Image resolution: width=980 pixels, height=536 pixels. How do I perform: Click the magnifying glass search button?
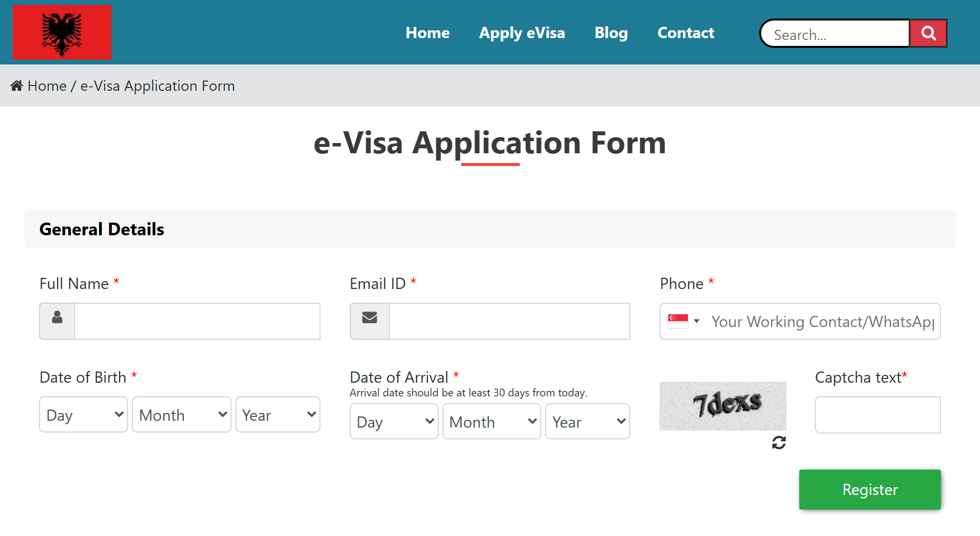coord(928,33)
